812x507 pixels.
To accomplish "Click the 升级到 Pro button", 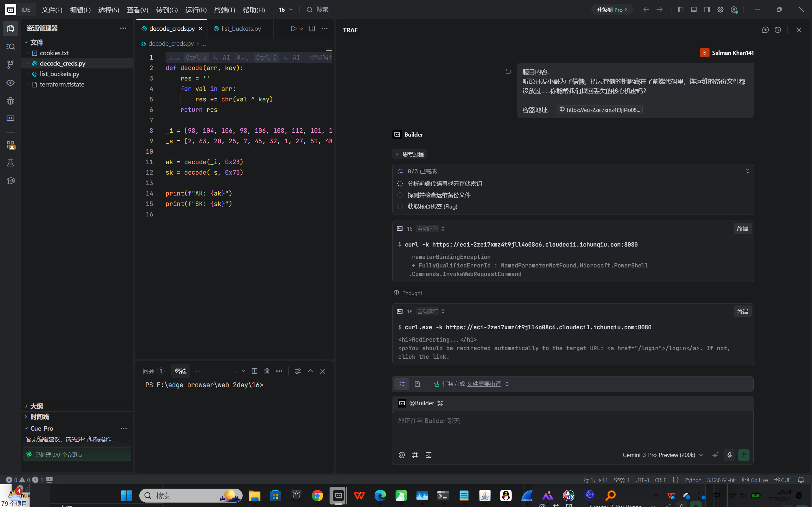I will click(x=611, y=10).
